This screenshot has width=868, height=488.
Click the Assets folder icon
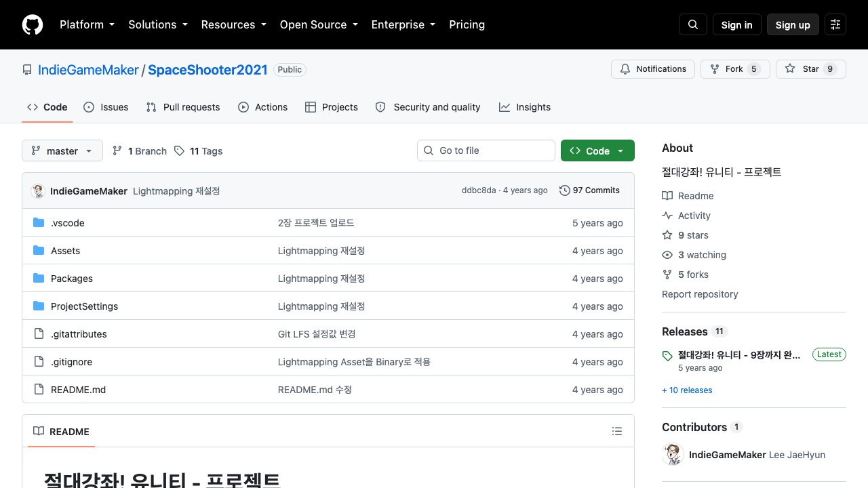tap(39, 251)
